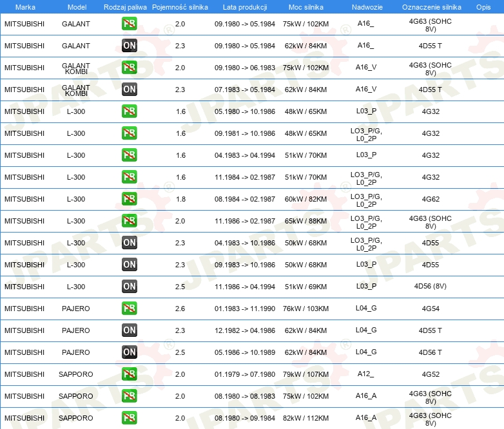Click petrol icon in Galant Kombi 2.0 row
The width and height of the screenshot is (504, 429).
[x=129, y=68]
